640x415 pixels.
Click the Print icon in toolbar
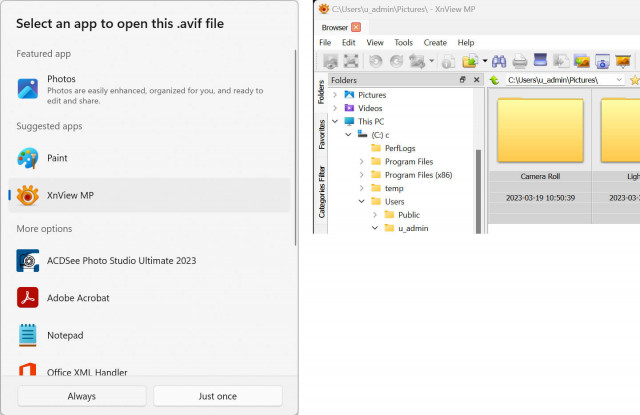click(x=520, y=61)
